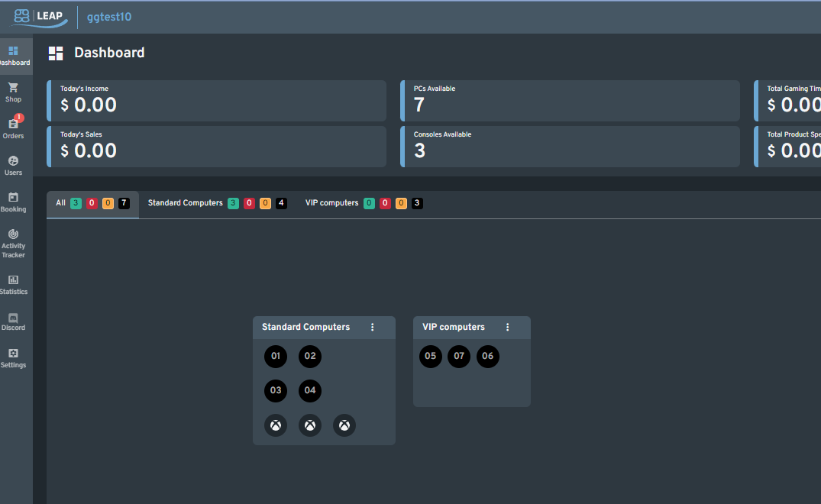Screen dimensions: 821x504
Task: Click the LEAP logo
Action: (37, 16)
